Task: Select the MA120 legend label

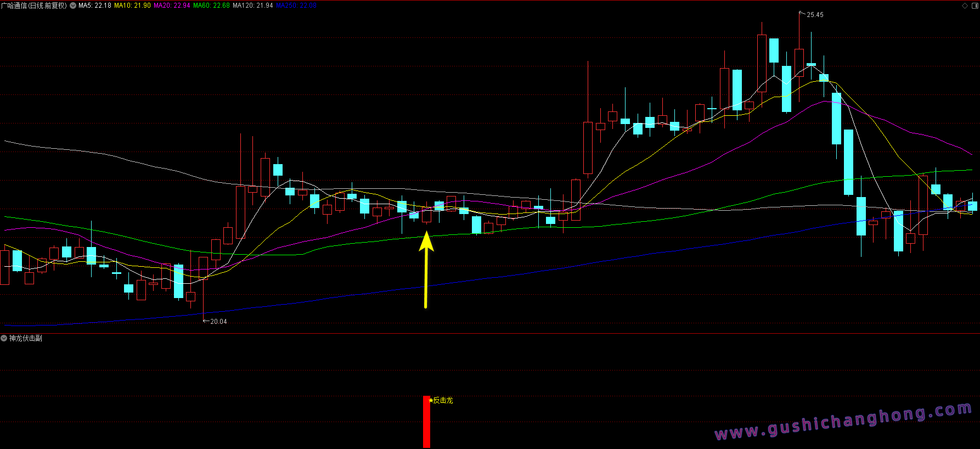Action: (252, 5)
